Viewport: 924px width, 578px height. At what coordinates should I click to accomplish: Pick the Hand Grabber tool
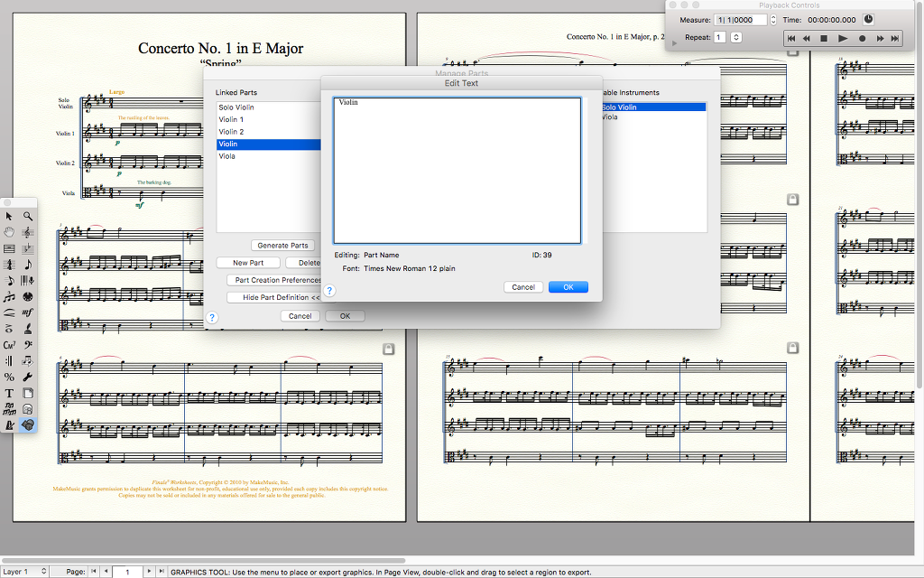click(10, 232)
